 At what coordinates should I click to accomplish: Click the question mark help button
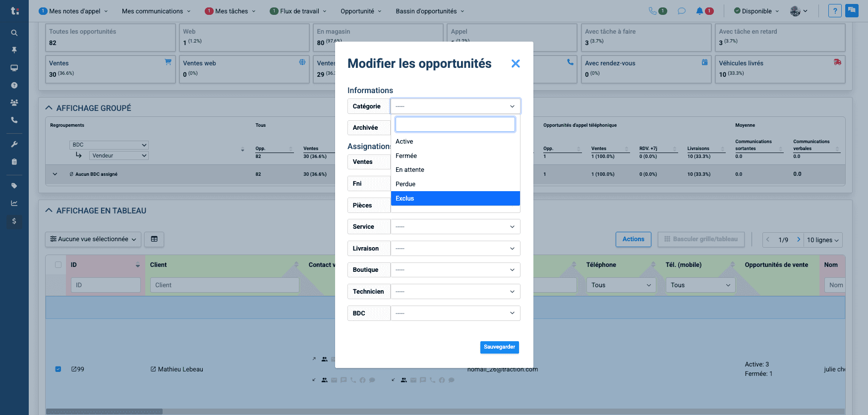[x=835, y=11]
